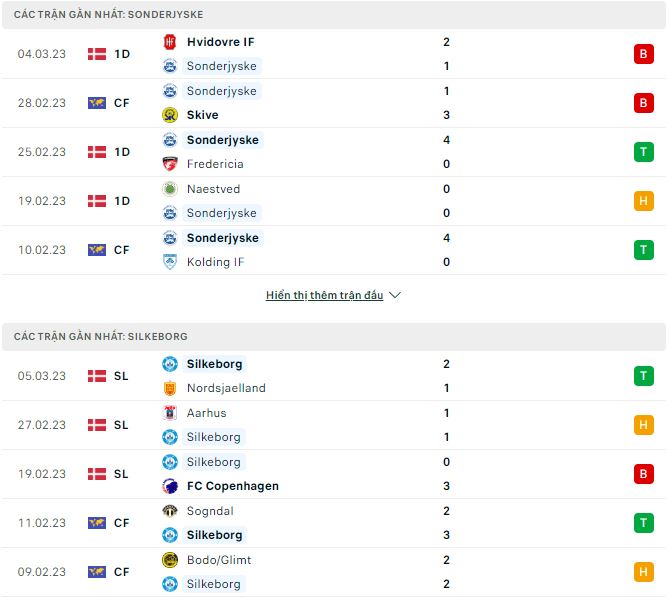This screenshot has width=669, height=600.
Task: Click red B result badge for 04.03.23
Action: [x=642, y=54]
